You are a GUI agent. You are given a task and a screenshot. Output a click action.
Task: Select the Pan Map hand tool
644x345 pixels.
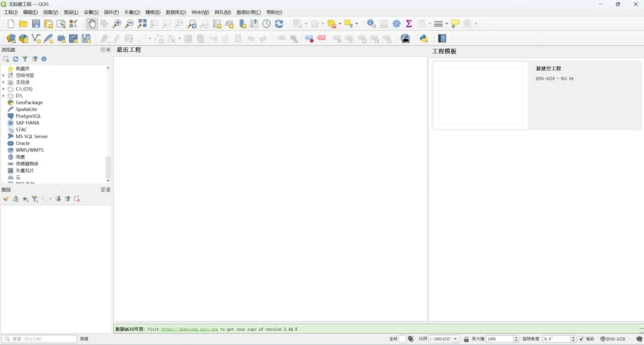point(92,24)
